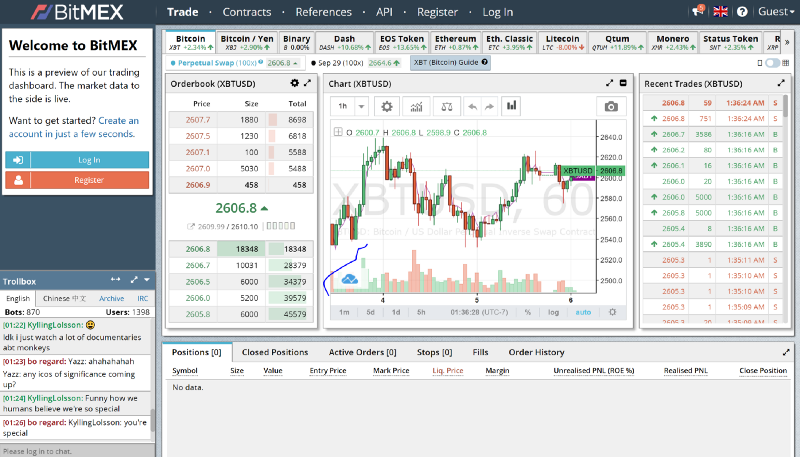Open References in top navigation
Screen dimensions: 800x457
(323, 12)
